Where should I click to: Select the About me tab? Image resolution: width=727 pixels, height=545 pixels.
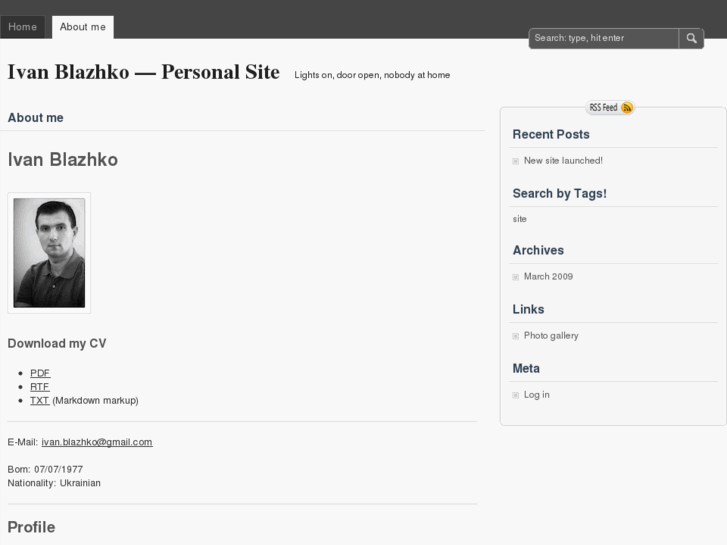pos(83,27)
